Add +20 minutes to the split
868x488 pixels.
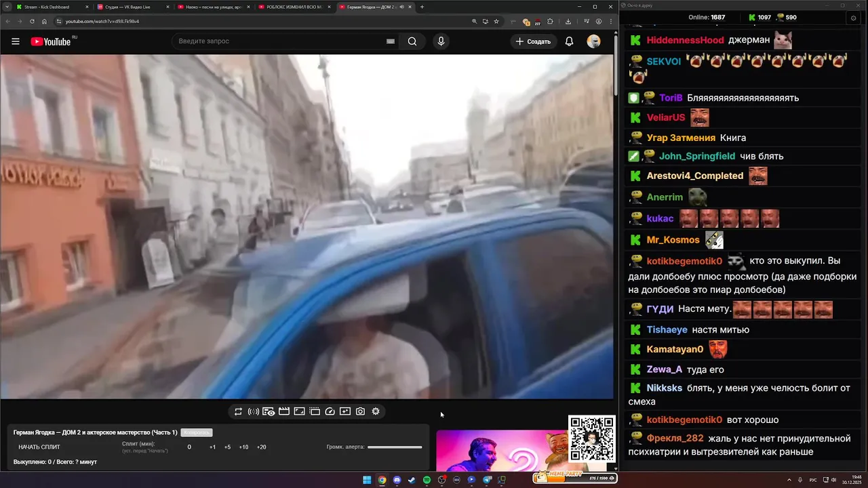pyautogui.click(x=261, y=447)
